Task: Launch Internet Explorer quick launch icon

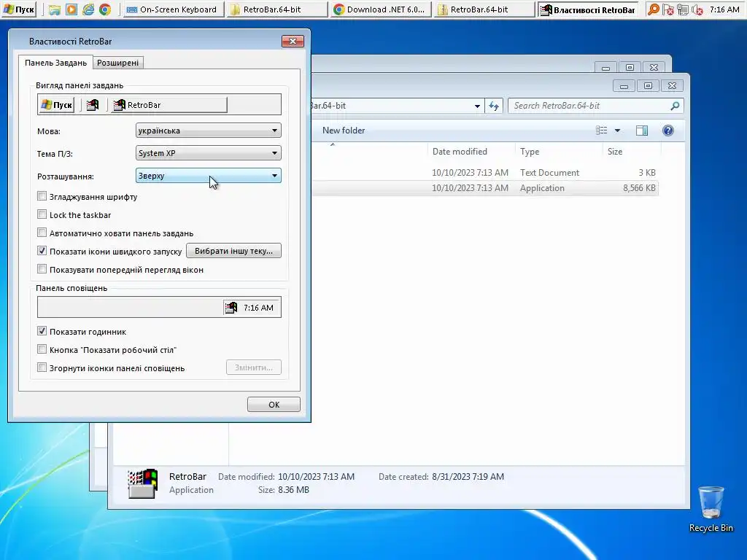Action: point(88,9)
